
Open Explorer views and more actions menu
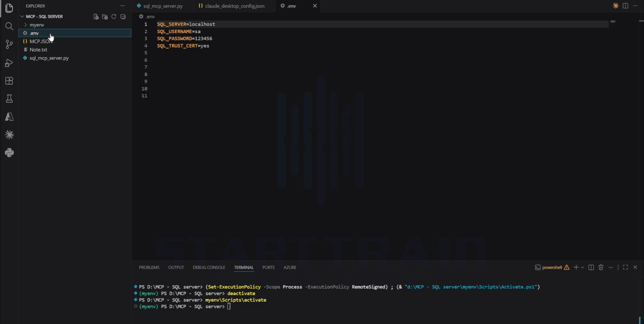[122, 6]
